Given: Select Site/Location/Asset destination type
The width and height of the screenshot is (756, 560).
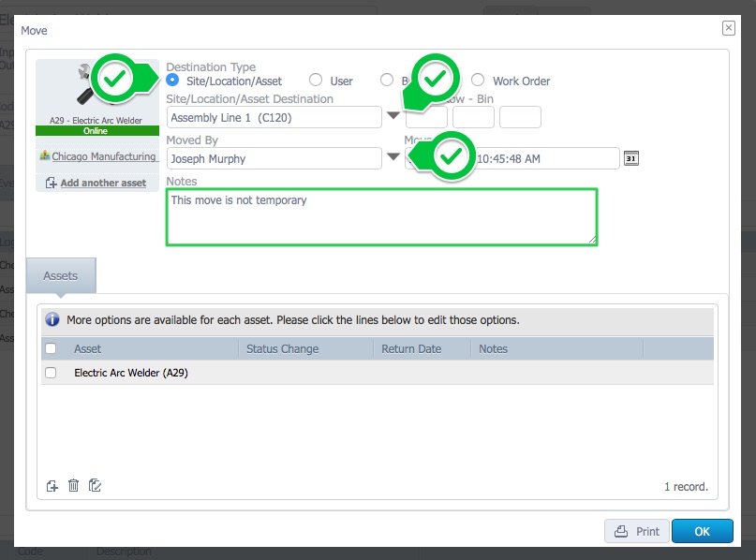Looking at the screenshot, I should tap(172, 81).
